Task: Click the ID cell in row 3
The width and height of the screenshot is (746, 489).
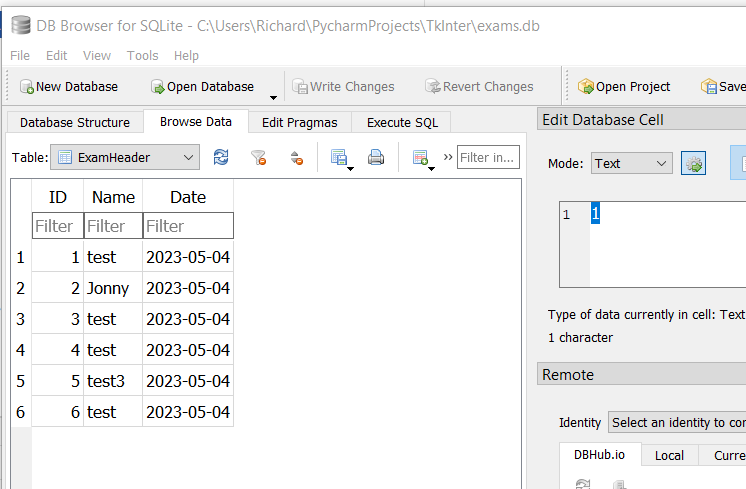Action: point(58,319)
